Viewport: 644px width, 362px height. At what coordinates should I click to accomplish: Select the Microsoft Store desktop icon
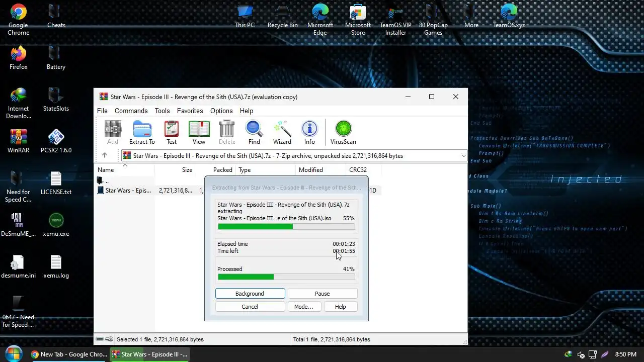coord(358,20)
